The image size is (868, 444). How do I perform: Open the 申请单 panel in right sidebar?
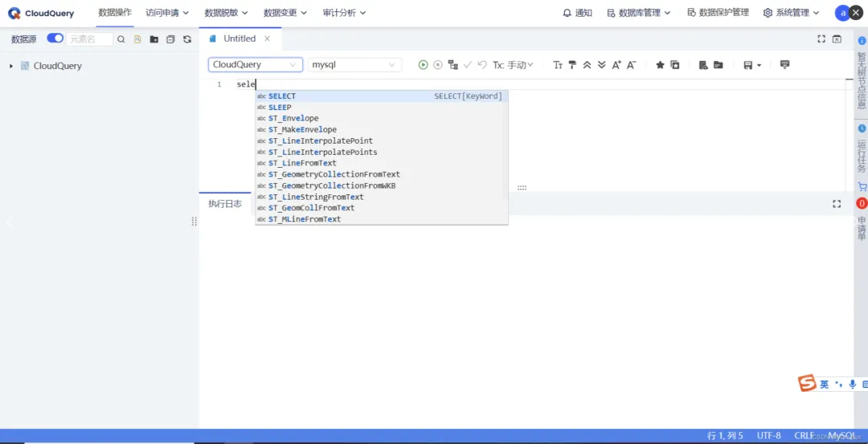(x=862, y=228)
